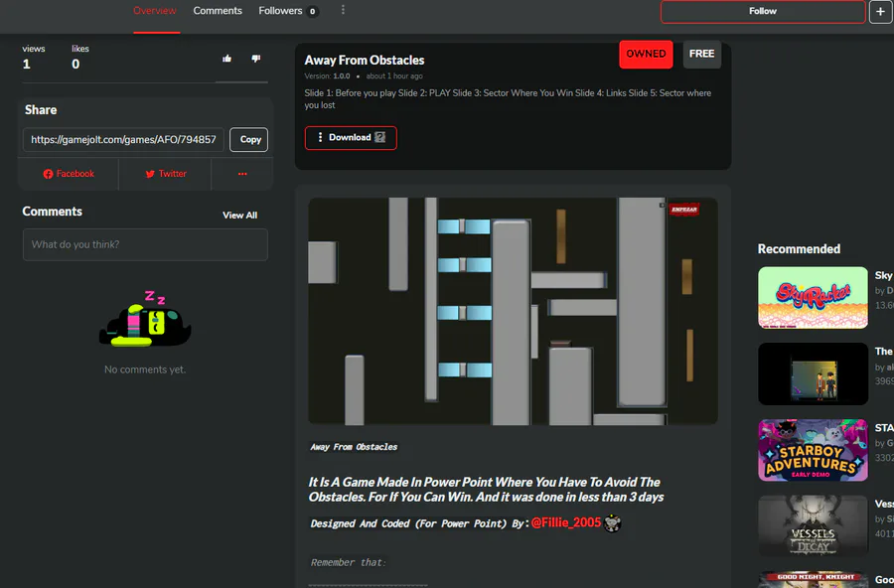Click the plus button next to Follow
This screenshot has height=588, width=894.
click(x=880, y=11)
